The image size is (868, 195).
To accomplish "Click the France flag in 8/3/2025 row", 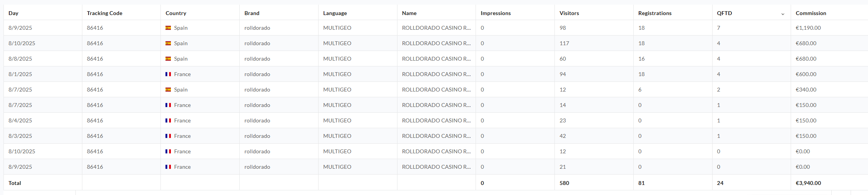I will coord(168,136).
